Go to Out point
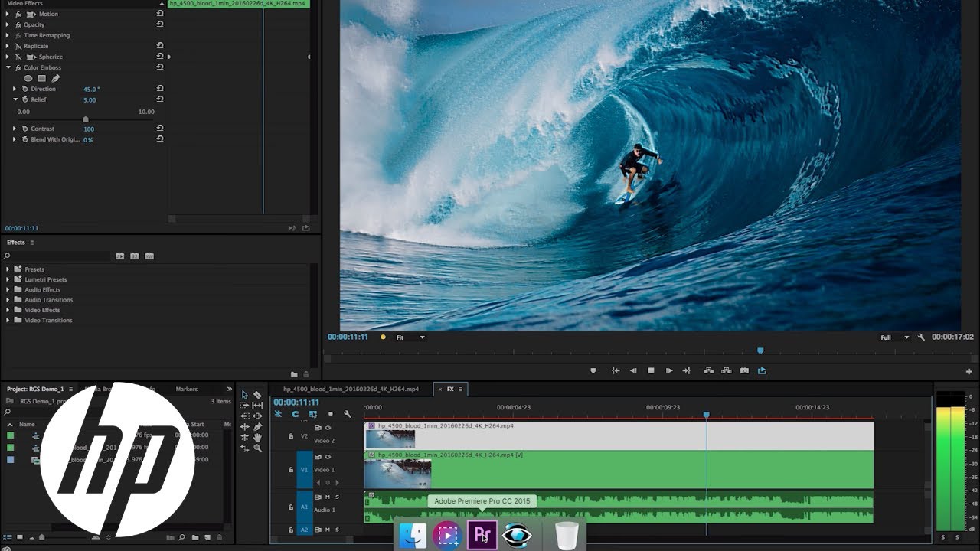Viewport: 980px width, 551px height. click(686, 370)
